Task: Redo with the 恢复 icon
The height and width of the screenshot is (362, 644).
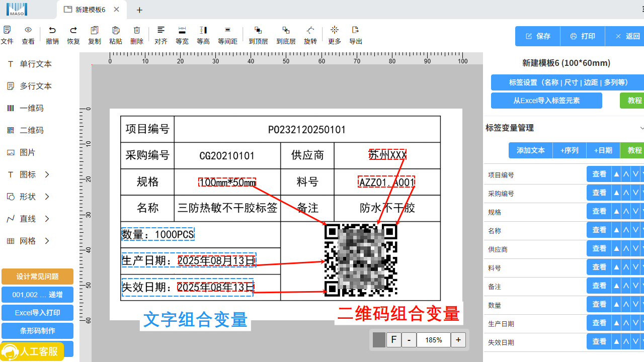Action: (x=73, y=30)
